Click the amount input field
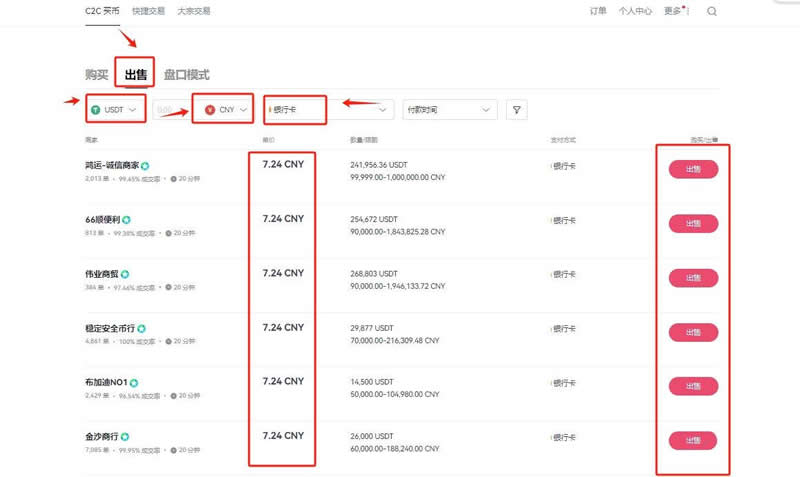The width and height of the screenshot is (800, 477). (x=167, y=110)
